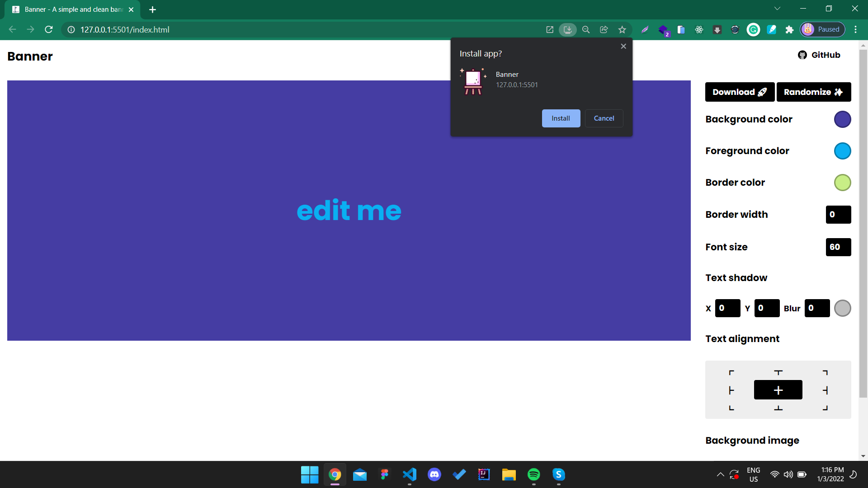Image resolution: width=868 pixels, height=488 pixels.
Task: Click Install in the install app dialog
Action: coord(561,118)
